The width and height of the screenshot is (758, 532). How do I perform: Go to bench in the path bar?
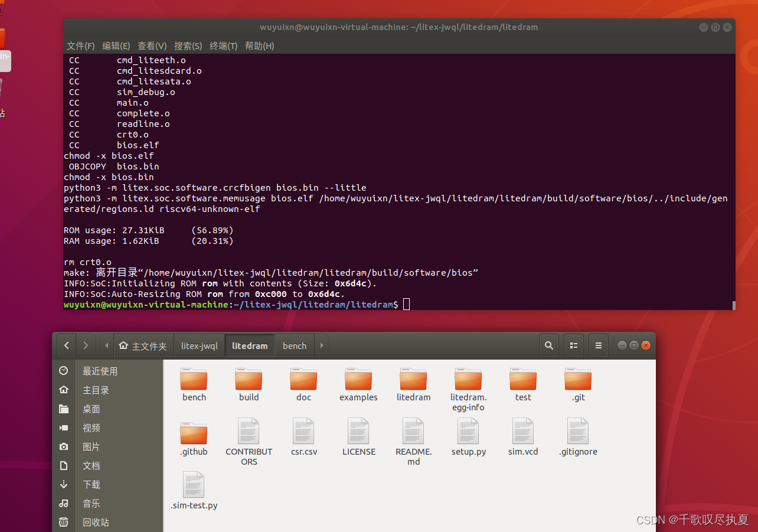pyautogui.click(x=295, y=345)
